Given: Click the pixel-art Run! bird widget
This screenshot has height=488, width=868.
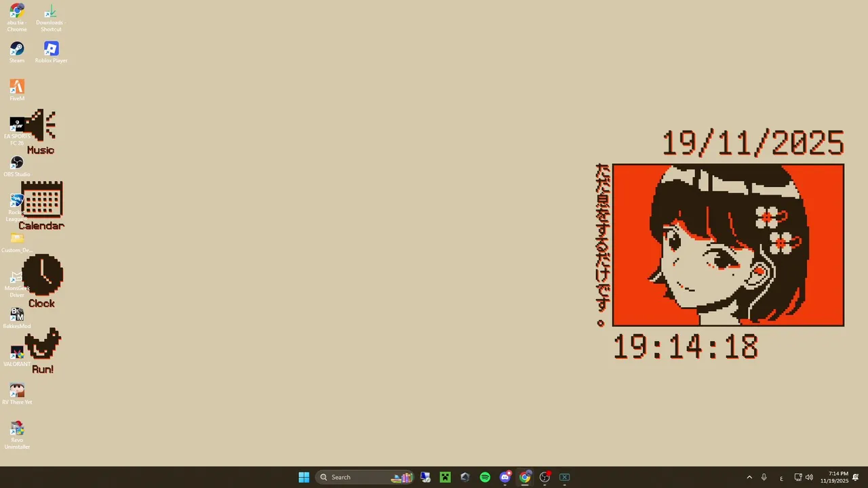Looking at the screenshot, I should point(43,351).
